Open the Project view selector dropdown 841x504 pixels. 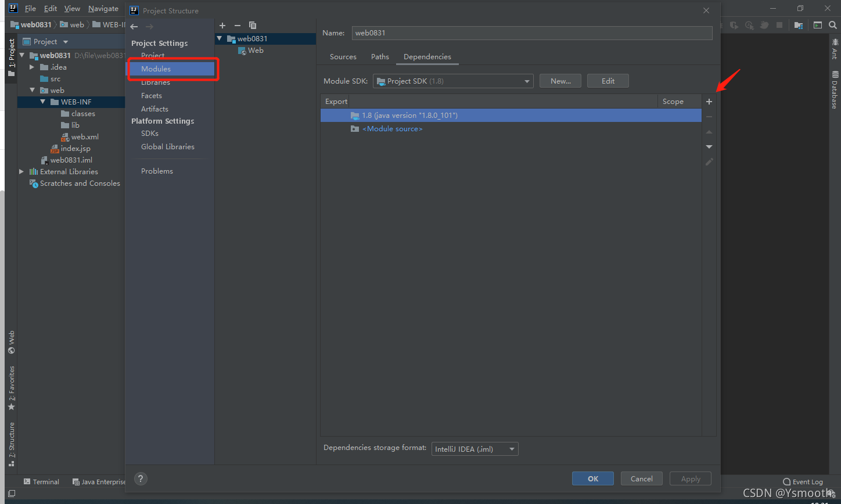[65, 42]
